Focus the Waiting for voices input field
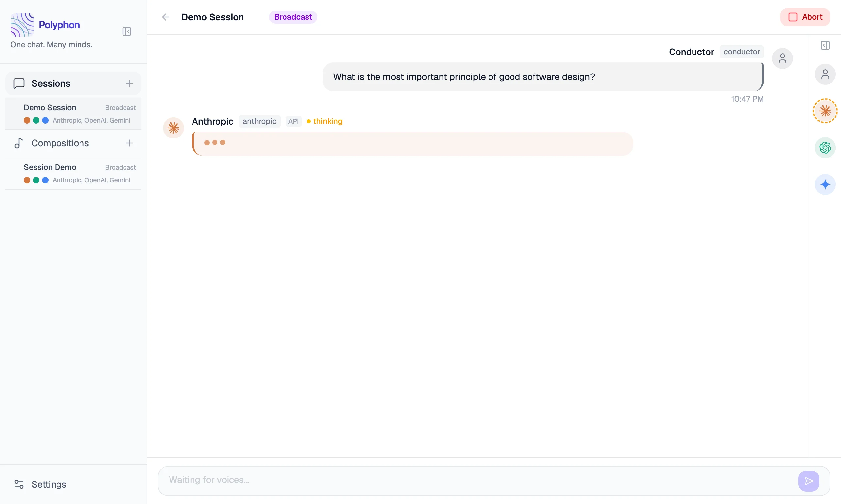This screenshot has width=841, height=504. (476, 480)
